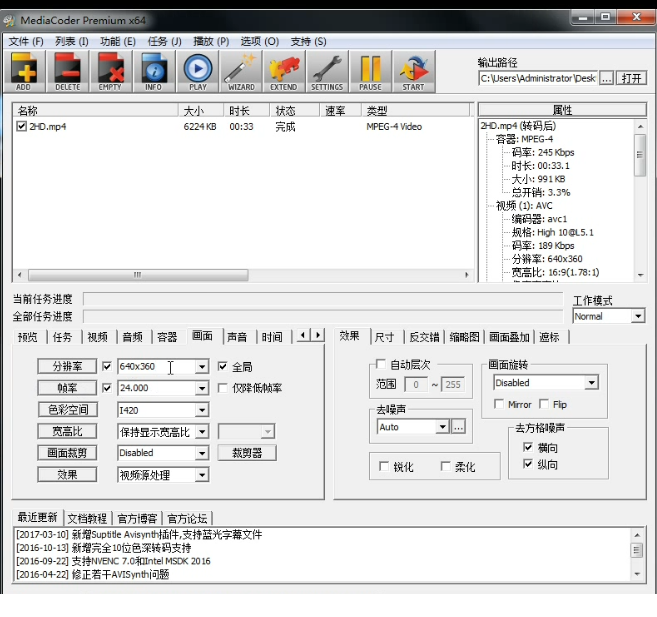
Task: Enable the 锐化 sharpen checkbox
Action: (384, 466)
